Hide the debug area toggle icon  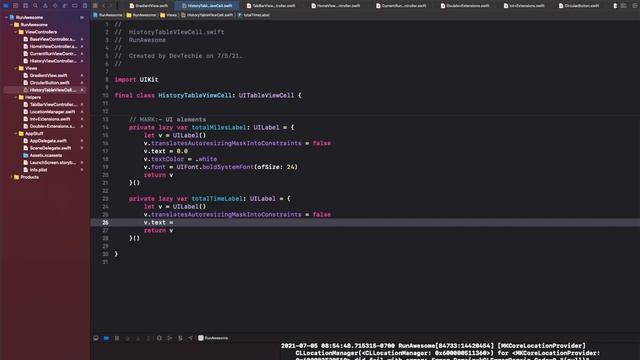point(96,338)
